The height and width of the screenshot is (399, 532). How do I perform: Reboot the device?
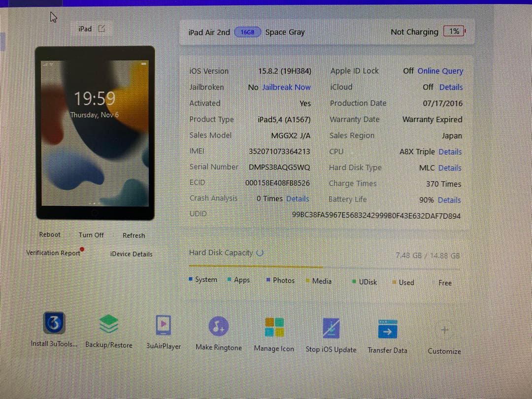click(x=50, y=234)
